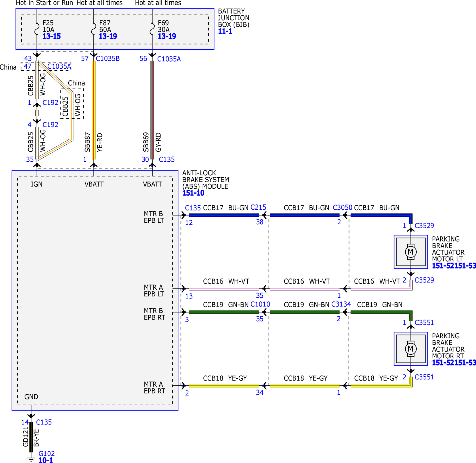This screenshot has height=463, width=476.
Task: Click the 'GND' pin label
Action: [31, 397]
